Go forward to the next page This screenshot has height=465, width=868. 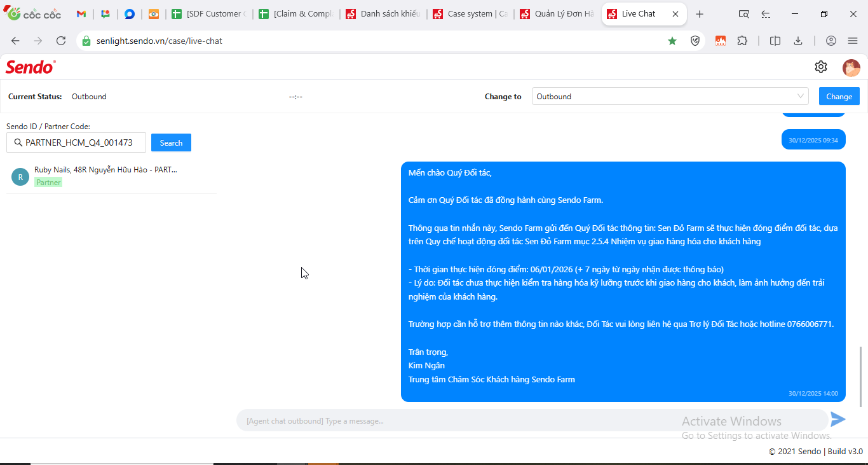tap(38, 41)
